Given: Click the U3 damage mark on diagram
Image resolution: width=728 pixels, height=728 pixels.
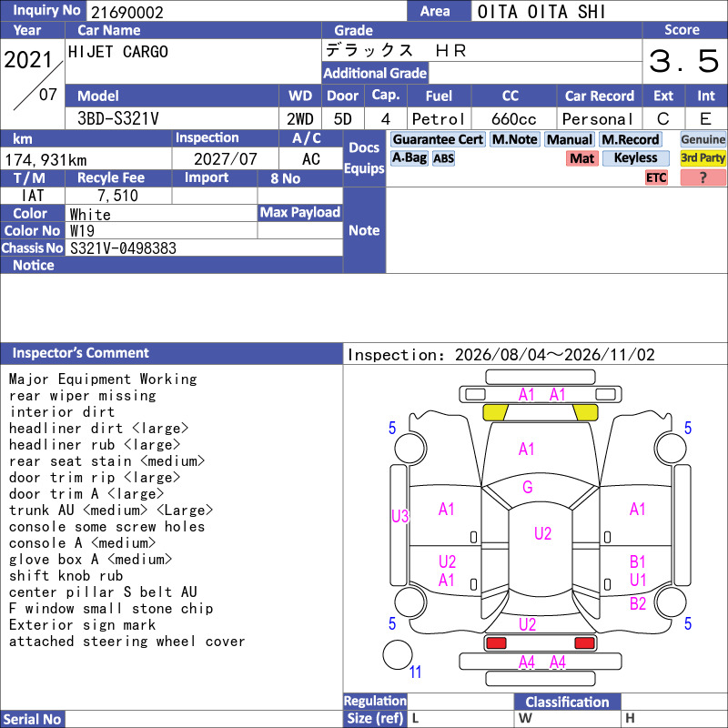Looking at the screenshot, I should point(399,516).
